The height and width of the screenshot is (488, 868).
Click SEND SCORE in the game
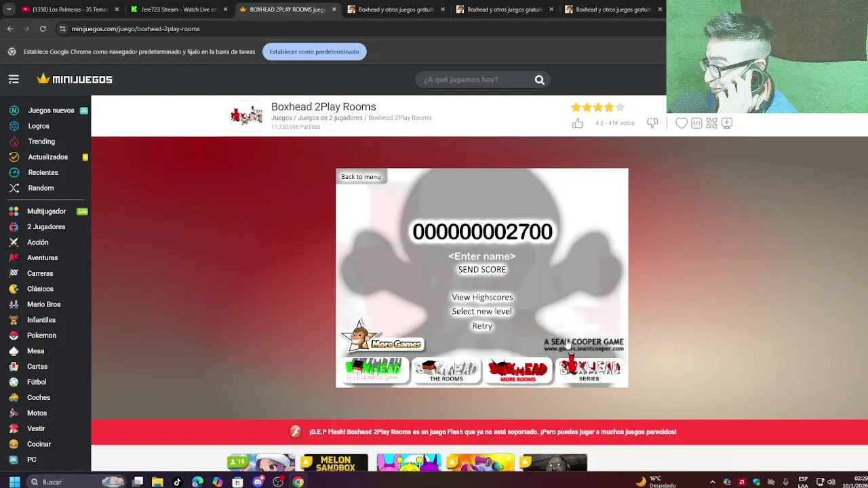point(481,270)
